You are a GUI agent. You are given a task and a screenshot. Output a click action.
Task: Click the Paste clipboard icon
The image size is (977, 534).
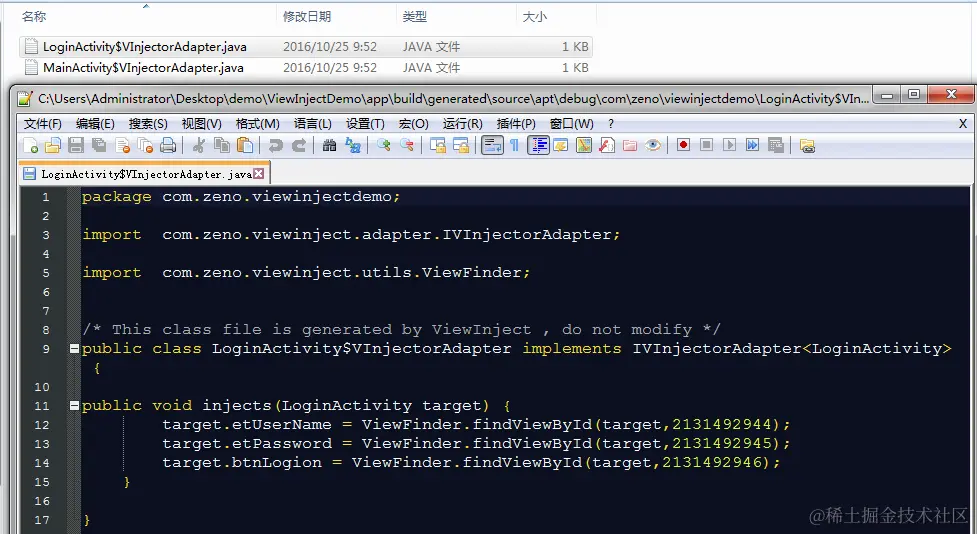point(245,146)
